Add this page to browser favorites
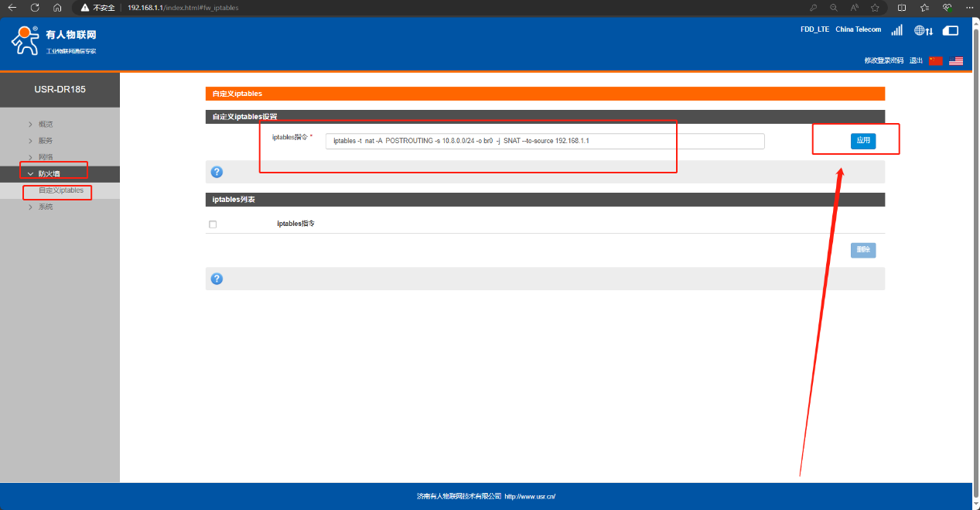 click(x=875, y=7)
